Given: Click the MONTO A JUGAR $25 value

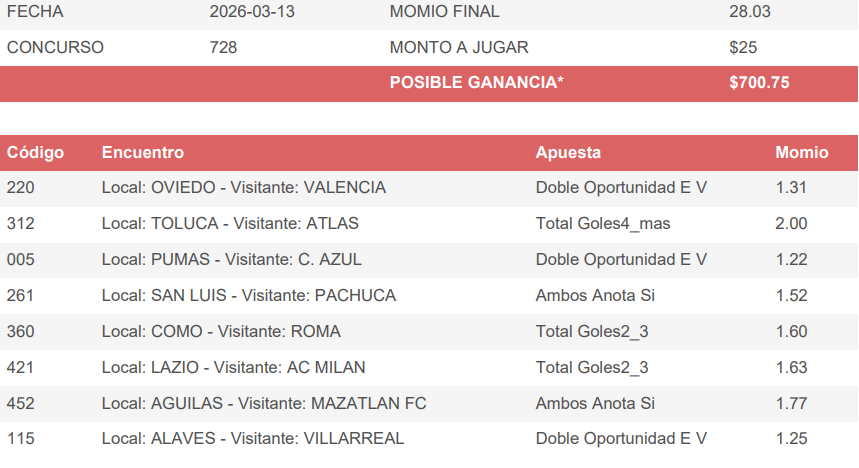Looking at the screenshot, I should click(x=743, y=47).
